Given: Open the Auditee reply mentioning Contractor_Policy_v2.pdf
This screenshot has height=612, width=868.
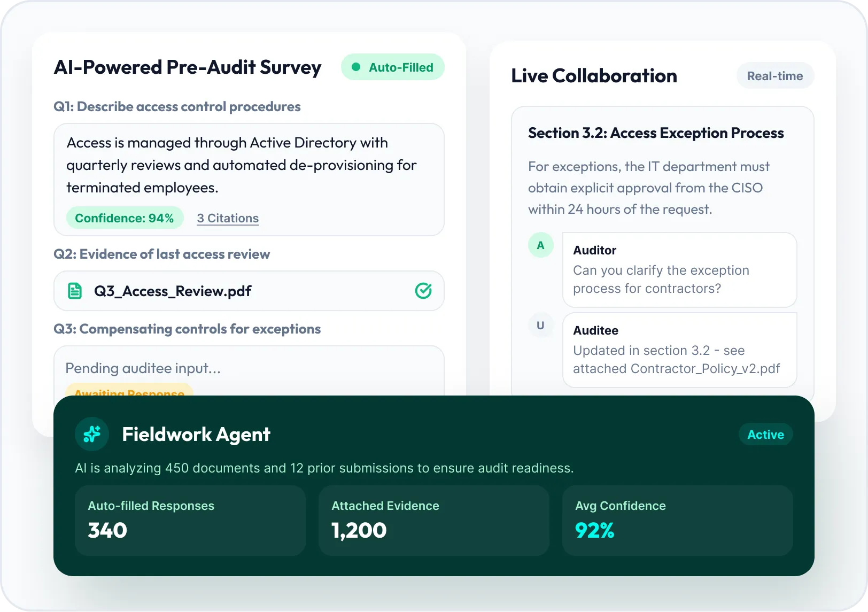Looking at the screenshot, I should coord(679,350).
